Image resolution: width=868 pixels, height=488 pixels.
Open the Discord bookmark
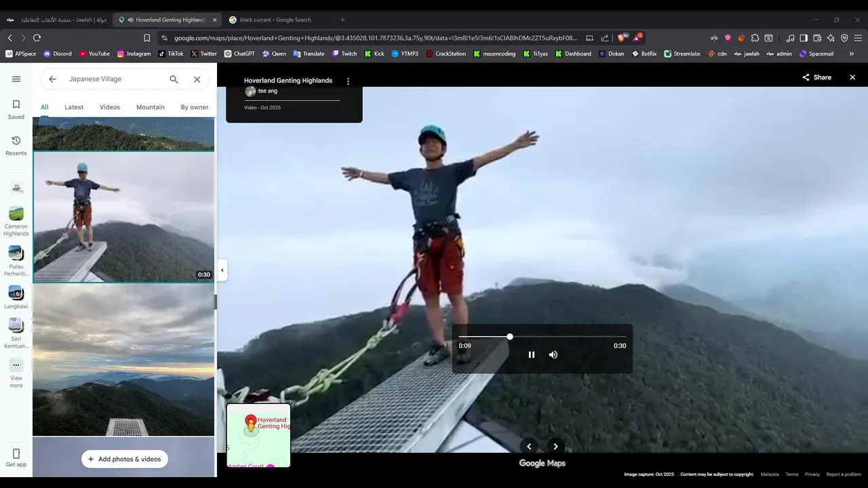point(57,54)
